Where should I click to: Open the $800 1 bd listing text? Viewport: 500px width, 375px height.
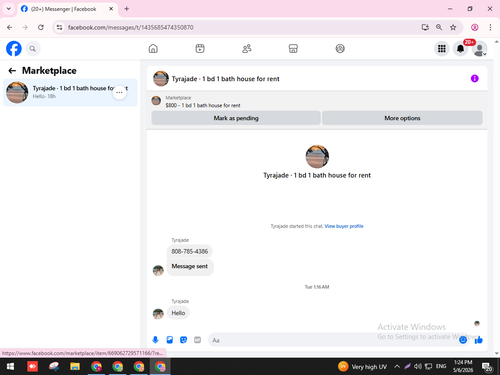[203, 105]
